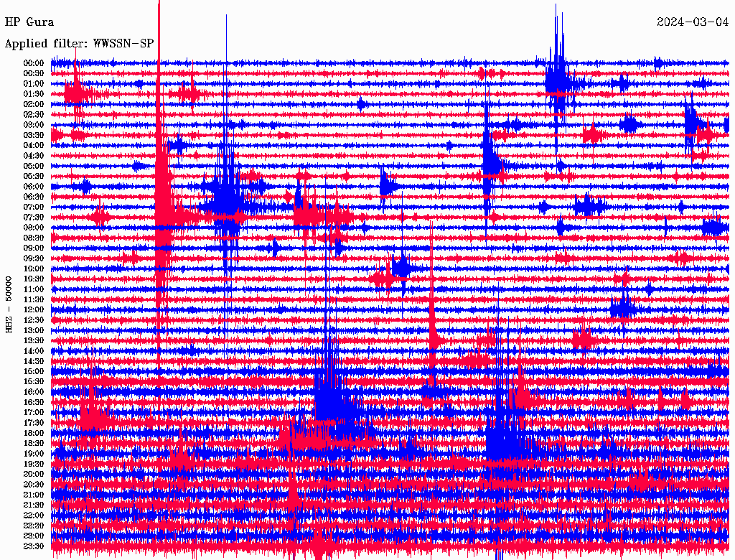735x560 pixels.
Task: Select the 06:00 time row label
Action: (x=33, y=187)
